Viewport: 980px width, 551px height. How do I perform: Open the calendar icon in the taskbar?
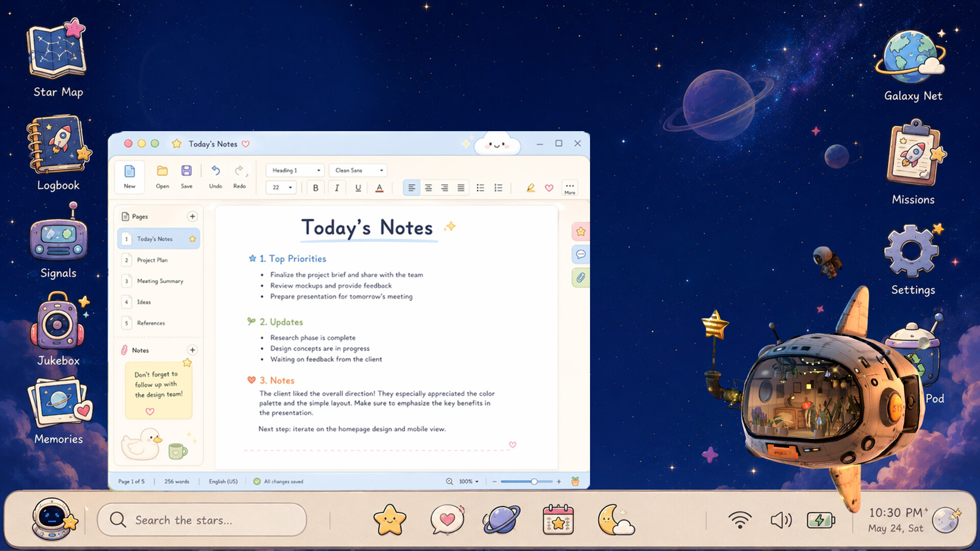558,520
